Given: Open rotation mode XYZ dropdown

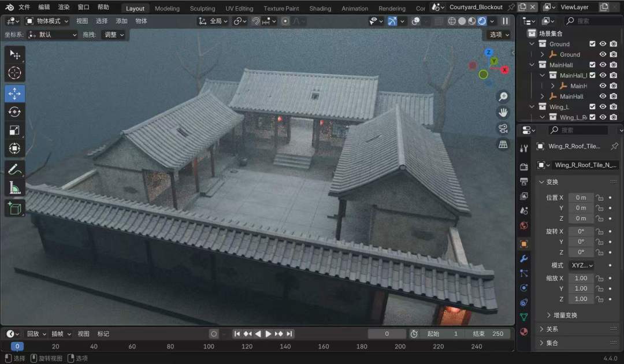Looking at the screenshot, I should point(582,265).
